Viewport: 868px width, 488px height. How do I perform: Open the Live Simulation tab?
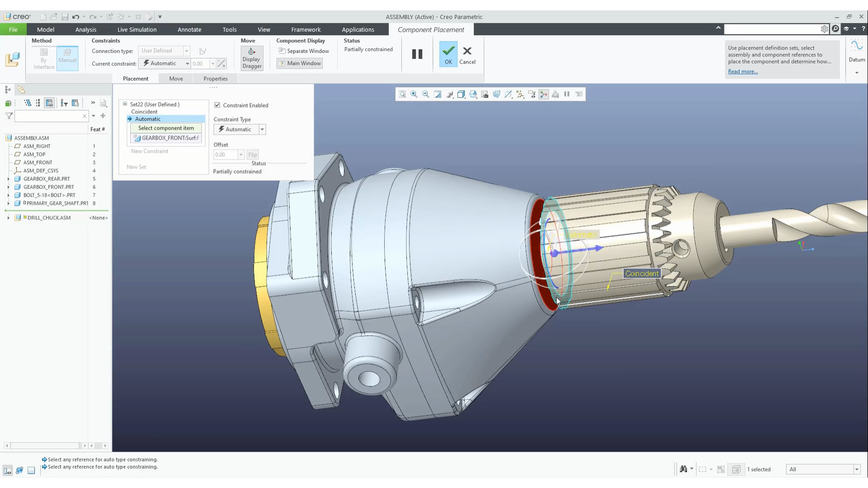click(x=137, y=29)
